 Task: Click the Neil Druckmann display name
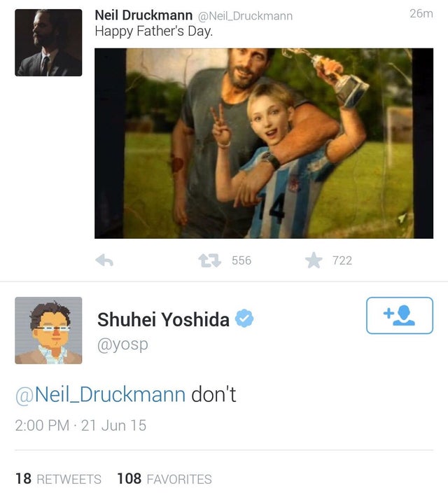coord(143,15)
